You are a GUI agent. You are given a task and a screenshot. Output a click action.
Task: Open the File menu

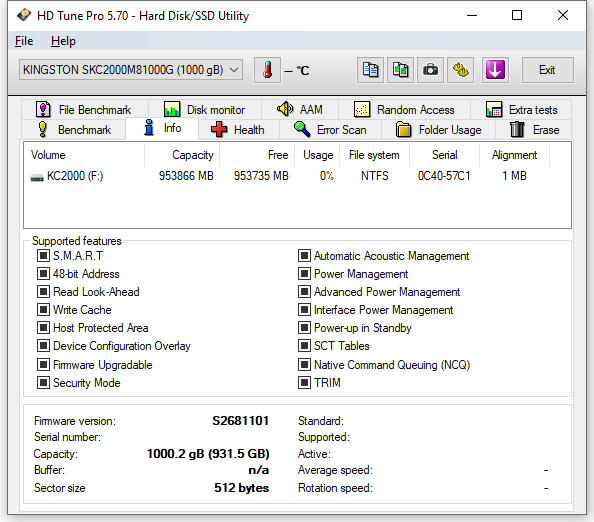pyautogui.click(x=24, y=41)
